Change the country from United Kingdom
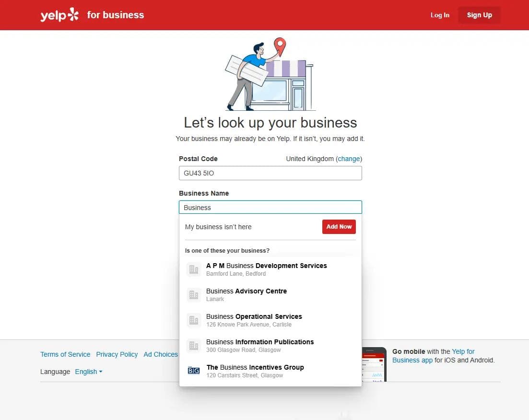This screenshot has width=529, height=420. [349, 159]
